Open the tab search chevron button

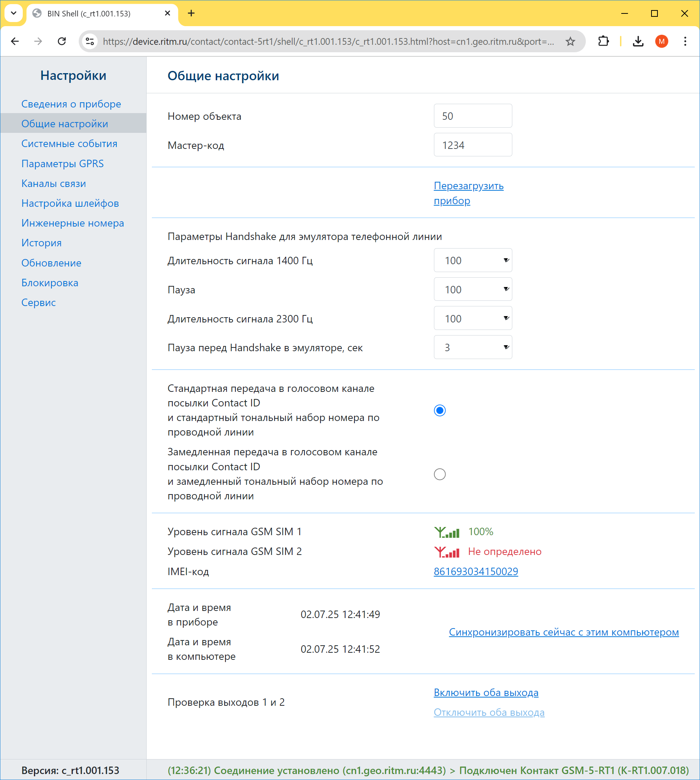[13, 13]
